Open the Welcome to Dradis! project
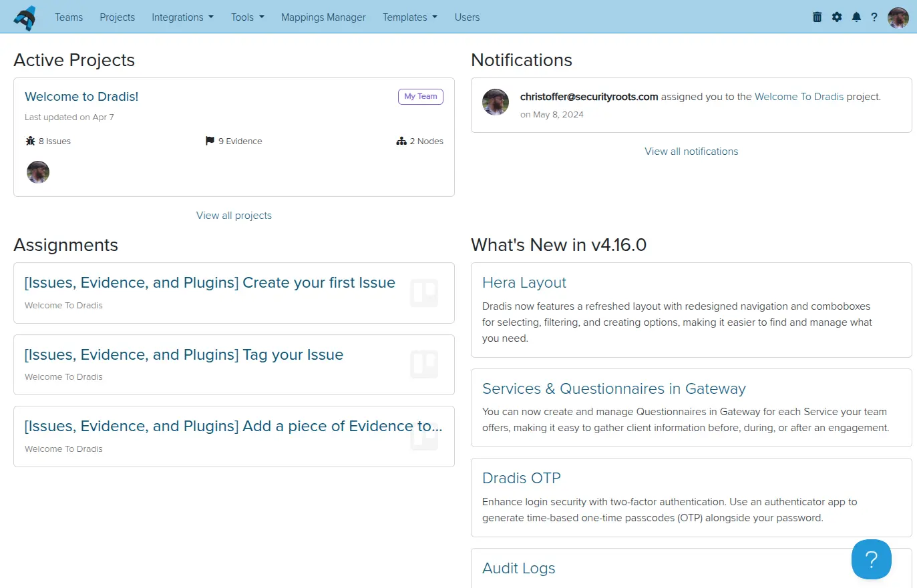The image size is (917, 588). coord(81,97)
